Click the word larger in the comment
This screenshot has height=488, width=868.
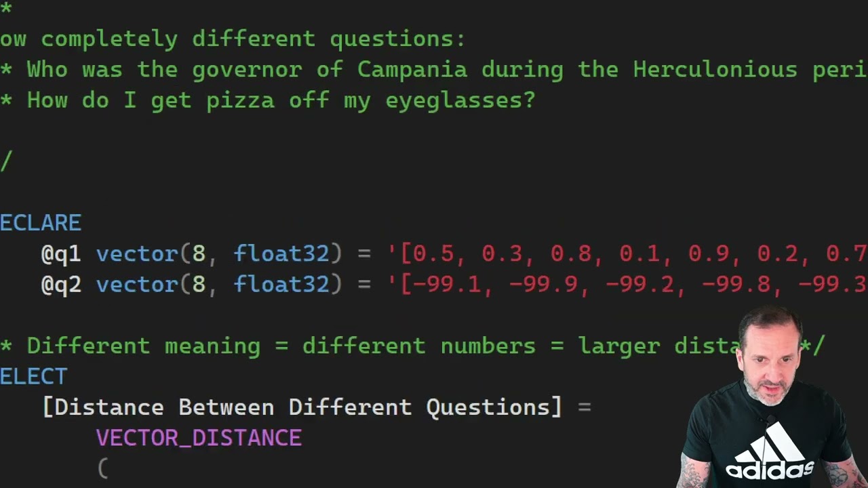(618, 346)
